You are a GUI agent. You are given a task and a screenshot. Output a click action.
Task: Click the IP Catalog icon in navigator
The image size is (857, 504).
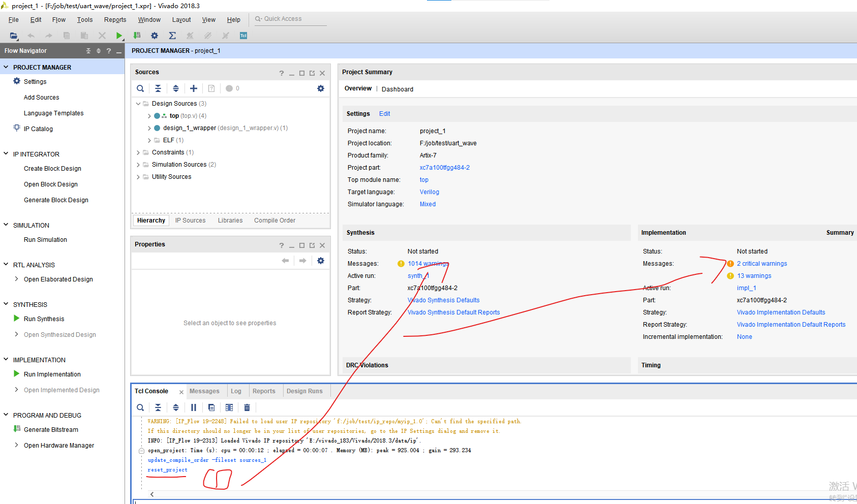pyautogui.click(x=17, y=128)
